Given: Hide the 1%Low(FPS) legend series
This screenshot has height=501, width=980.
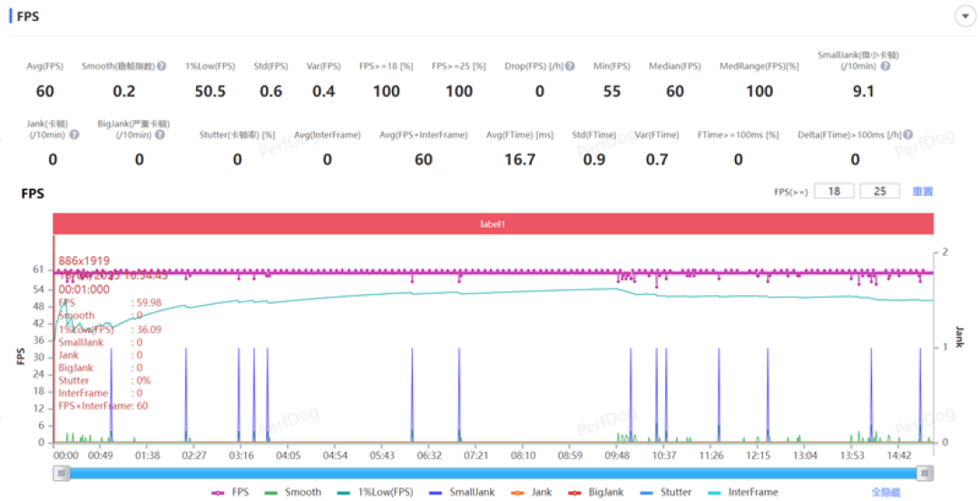Looking at the screenshot, I should coord(375,492).
